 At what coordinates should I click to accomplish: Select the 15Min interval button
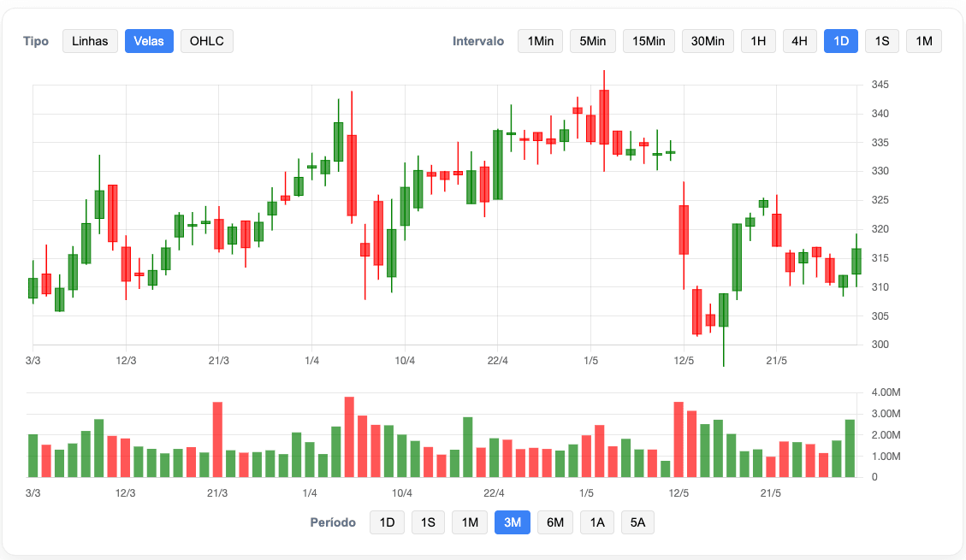tap(649, 41)
